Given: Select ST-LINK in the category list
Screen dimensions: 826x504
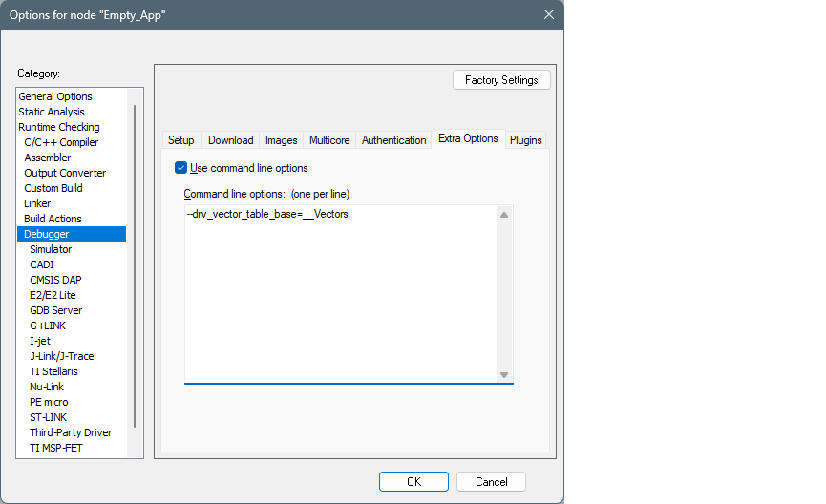Looking at the screenshot, I should click(50, 417).
